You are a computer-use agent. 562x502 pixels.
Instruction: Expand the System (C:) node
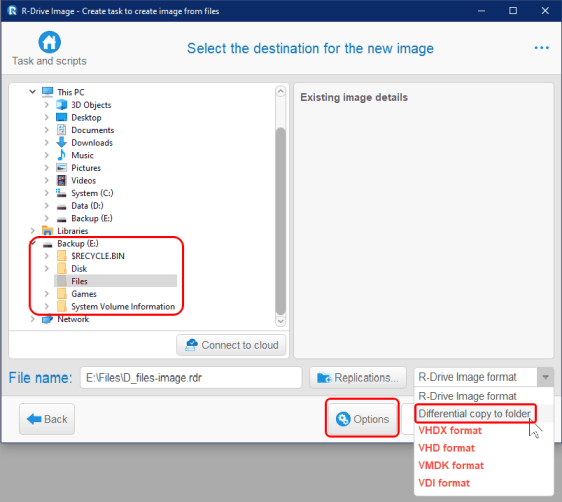pos(46,193)
